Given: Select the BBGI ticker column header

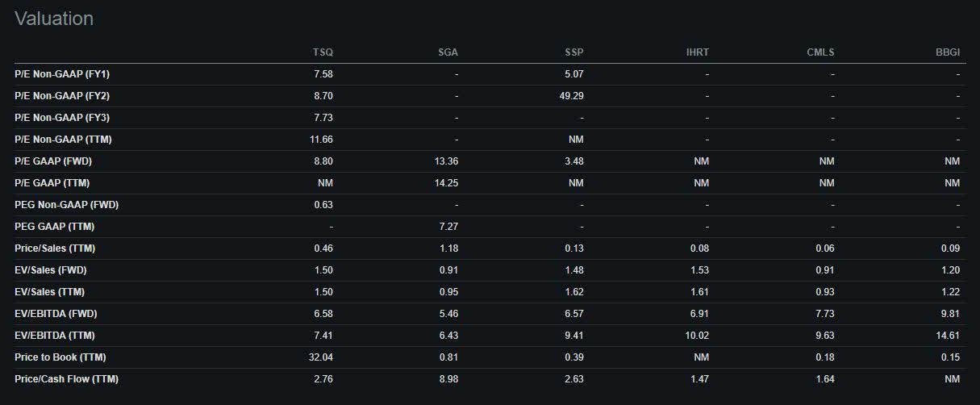Looking at the screenshot, I should pos(948,52).
